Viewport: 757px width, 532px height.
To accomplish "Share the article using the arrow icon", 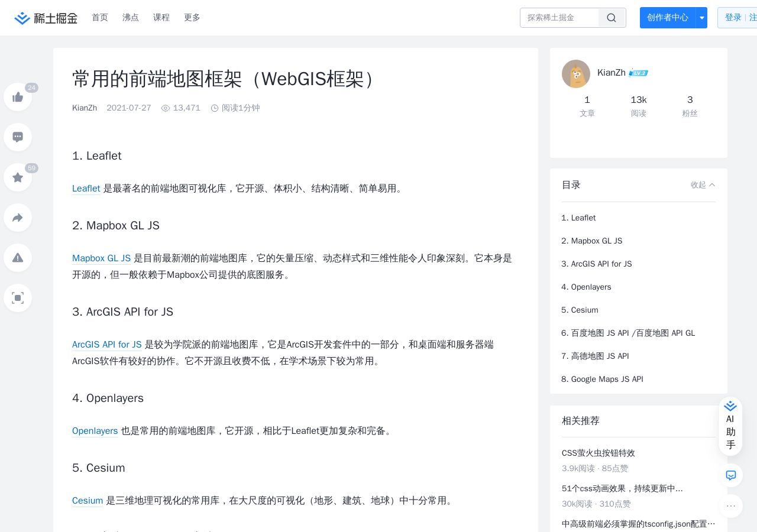I will pos(18,218).
